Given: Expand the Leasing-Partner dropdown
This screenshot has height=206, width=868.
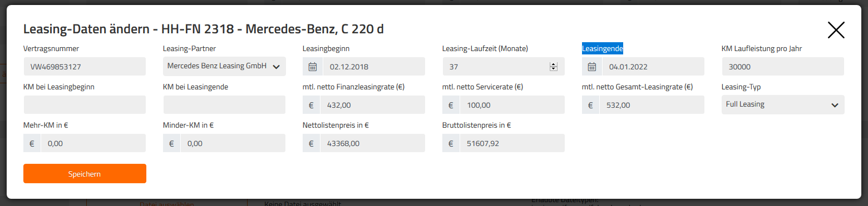Looking at the screenshot, I should point(224,66).
